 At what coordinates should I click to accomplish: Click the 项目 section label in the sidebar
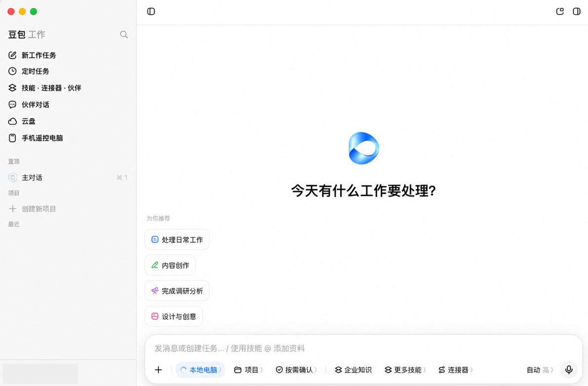[x=14, y=193]
